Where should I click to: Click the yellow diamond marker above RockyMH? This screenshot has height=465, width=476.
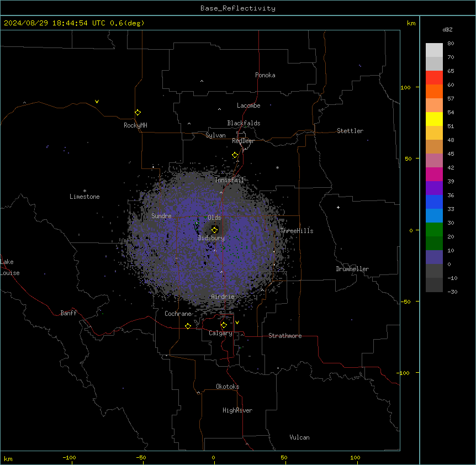(x=137, y=113)
